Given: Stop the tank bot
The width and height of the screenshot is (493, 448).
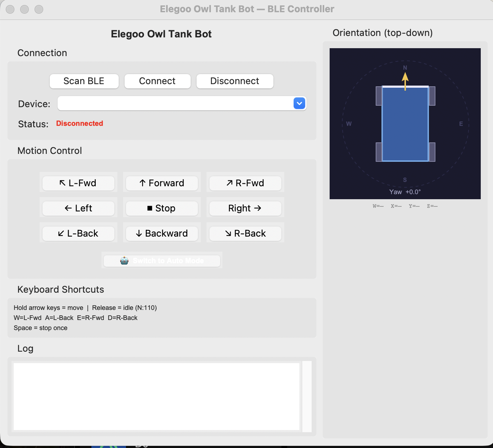Looking at the screenshot, I should click(x=162, y=208).
